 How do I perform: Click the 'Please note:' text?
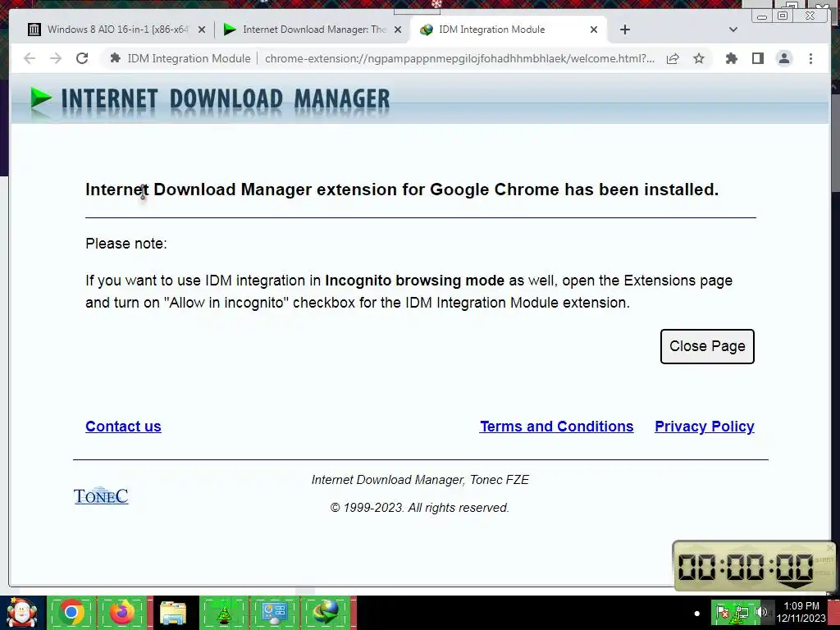coord(126,244)
